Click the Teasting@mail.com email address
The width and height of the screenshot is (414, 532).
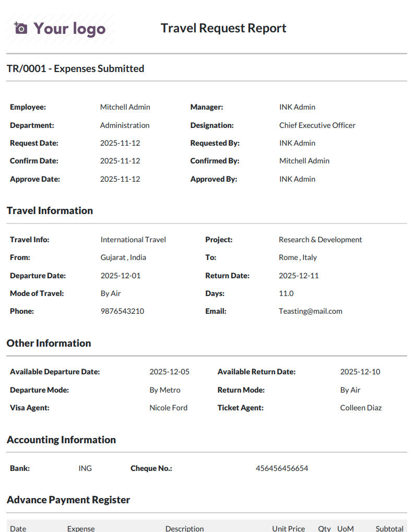coord(311,312)
